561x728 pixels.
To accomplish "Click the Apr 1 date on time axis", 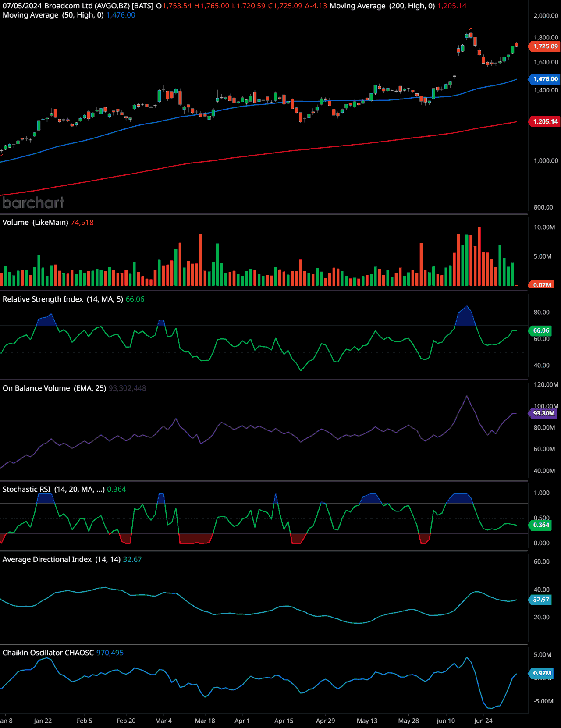I will coord(242,721).
